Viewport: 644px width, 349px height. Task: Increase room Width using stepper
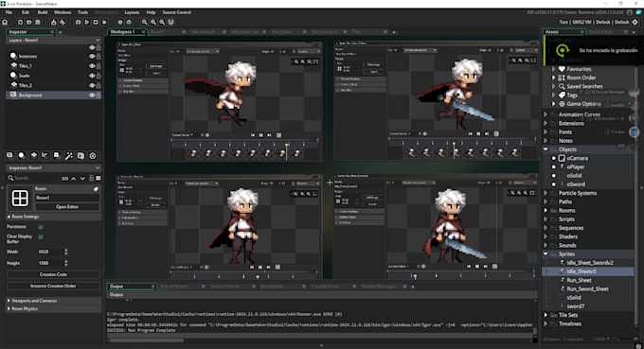[x=66, y=250]
